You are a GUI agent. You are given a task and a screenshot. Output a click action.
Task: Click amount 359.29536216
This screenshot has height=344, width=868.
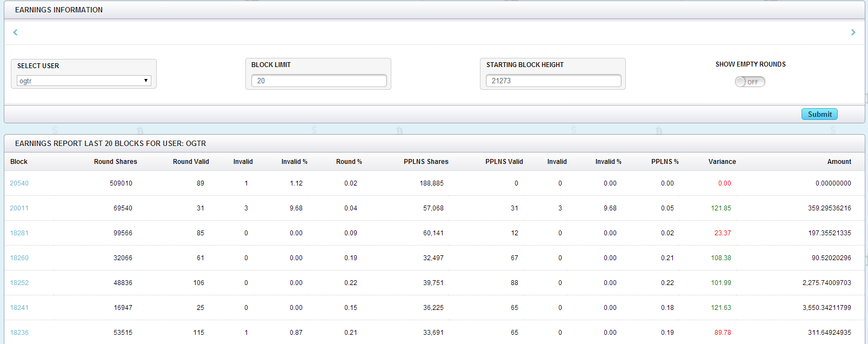tap(830, 208)
